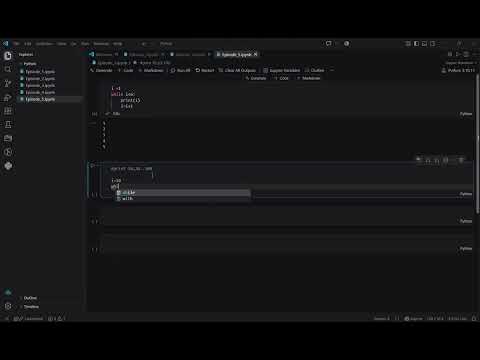Delete cell using trash icon in cell toolbar

[461, 160]
